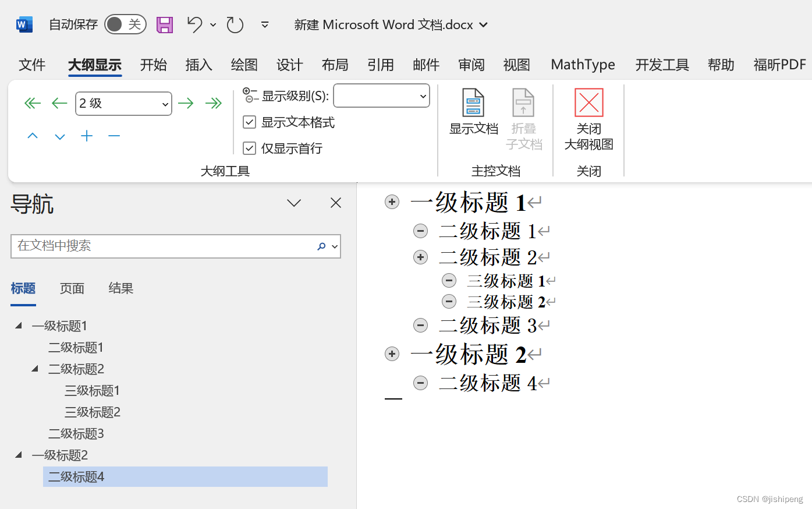Open the 布局 ribbon tab
This screenshot has width=812, height=509.
coord(335,65)
